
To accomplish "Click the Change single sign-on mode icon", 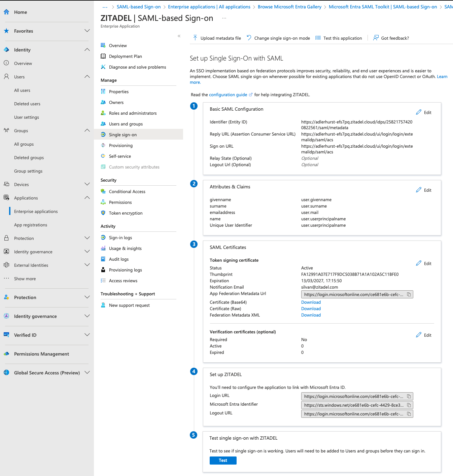I will coord(249,38).
